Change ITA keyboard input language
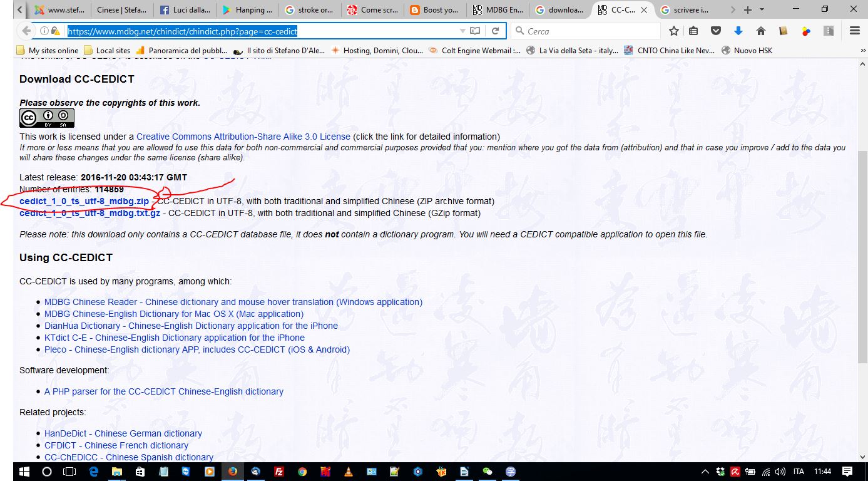Image resolution: width=868 pixels, height=481 pixels. click(x=799, y=472)
